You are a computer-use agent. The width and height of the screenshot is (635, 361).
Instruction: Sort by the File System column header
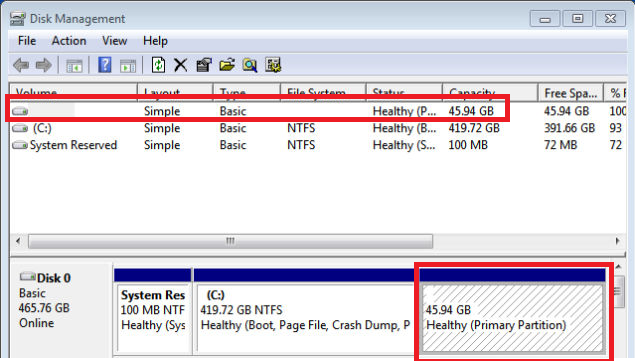pyautogui.click(x=324, y=93)
